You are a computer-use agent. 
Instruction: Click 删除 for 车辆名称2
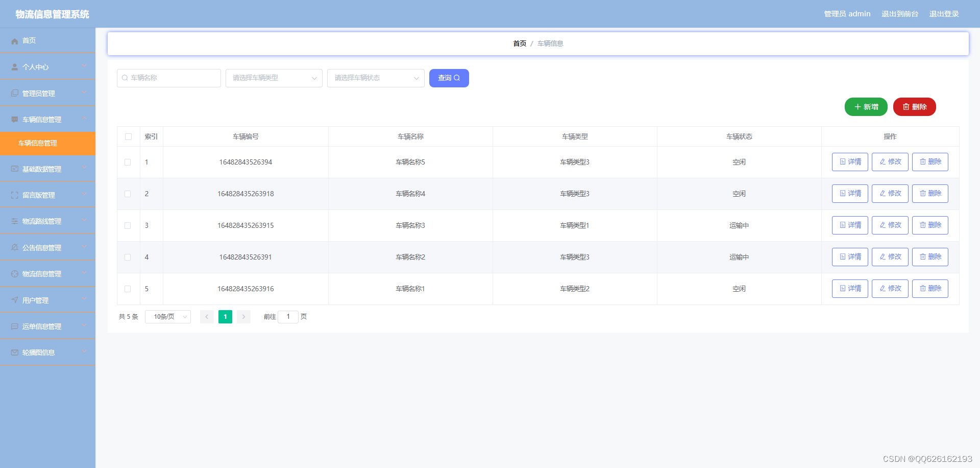(x=930, y=257)
